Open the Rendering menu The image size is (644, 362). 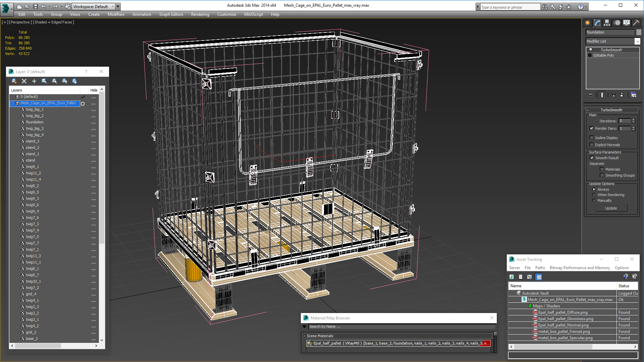pyautogui.click(x=200, y=14)
